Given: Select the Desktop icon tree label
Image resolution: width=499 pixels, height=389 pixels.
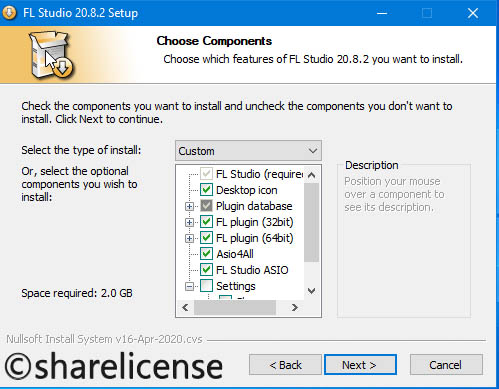Looking at the screenshot, I should (247, 190).
